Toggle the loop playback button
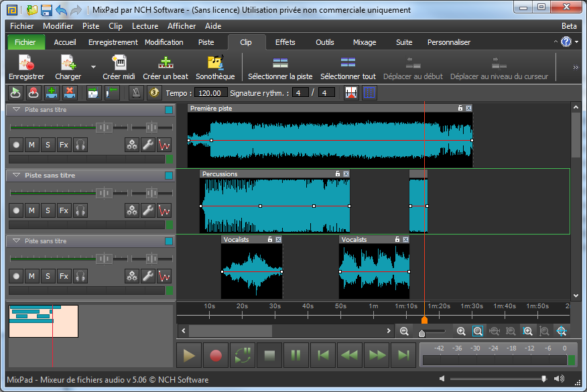The image size is (587, 392). point(243,355)
